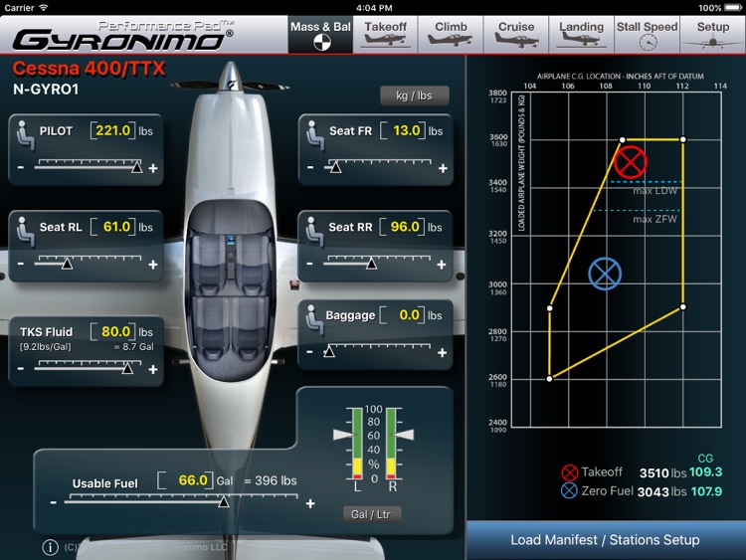Increase Baggage weight with plus

click(x=442, y=352)
